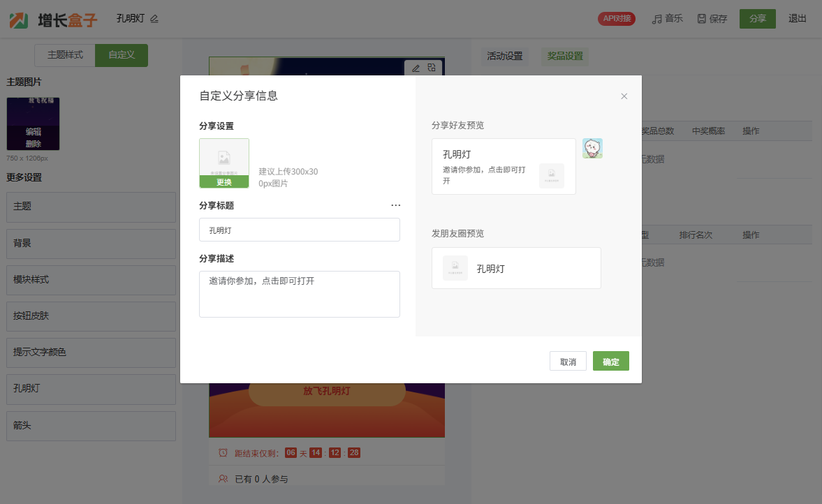Click 更换 to replace share image
This screenshot has width=822, height=504.
point(223,182)
